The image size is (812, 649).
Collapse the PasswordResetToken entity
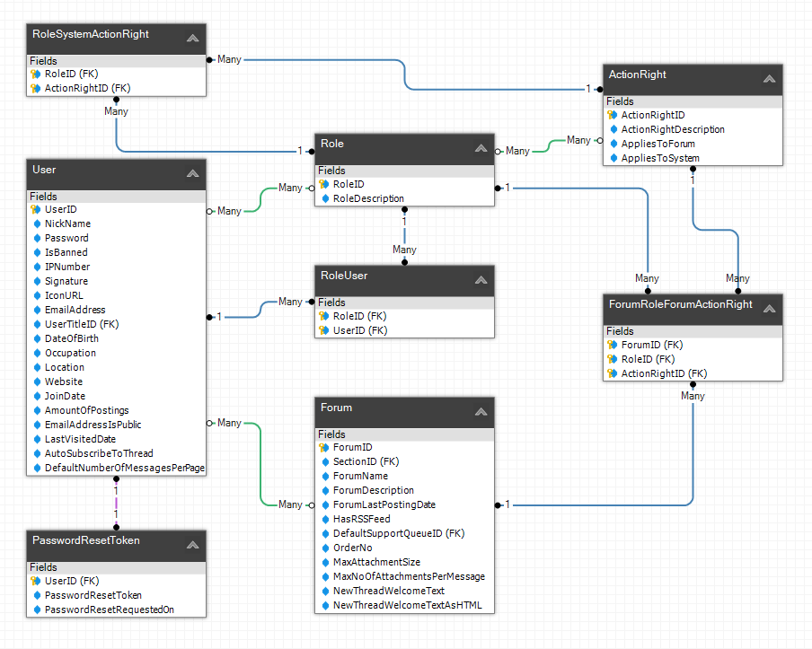192,545
